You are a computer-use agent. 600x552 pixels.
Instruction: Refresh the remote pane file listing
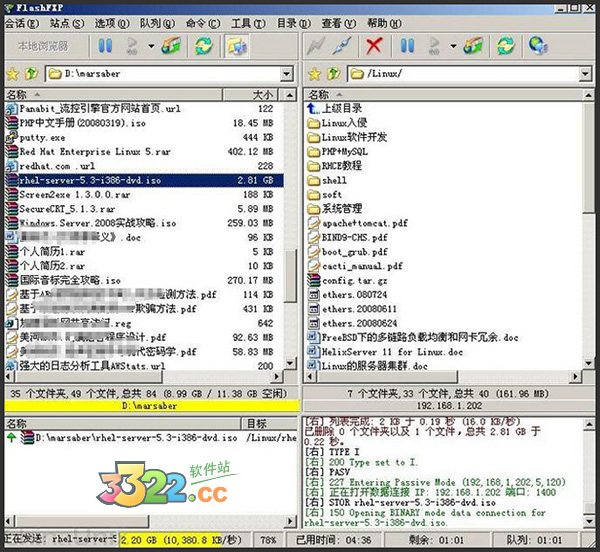pos(504,46)
